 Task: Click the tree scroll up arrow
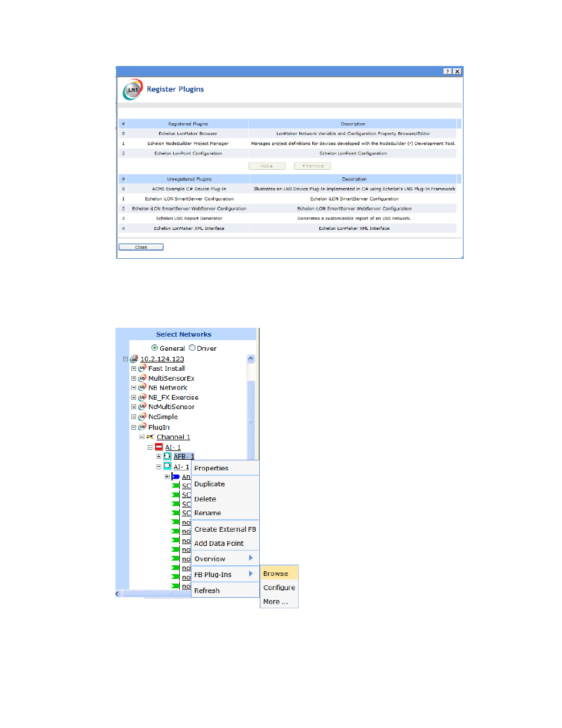pyautogui.click(x=250, y=358)
